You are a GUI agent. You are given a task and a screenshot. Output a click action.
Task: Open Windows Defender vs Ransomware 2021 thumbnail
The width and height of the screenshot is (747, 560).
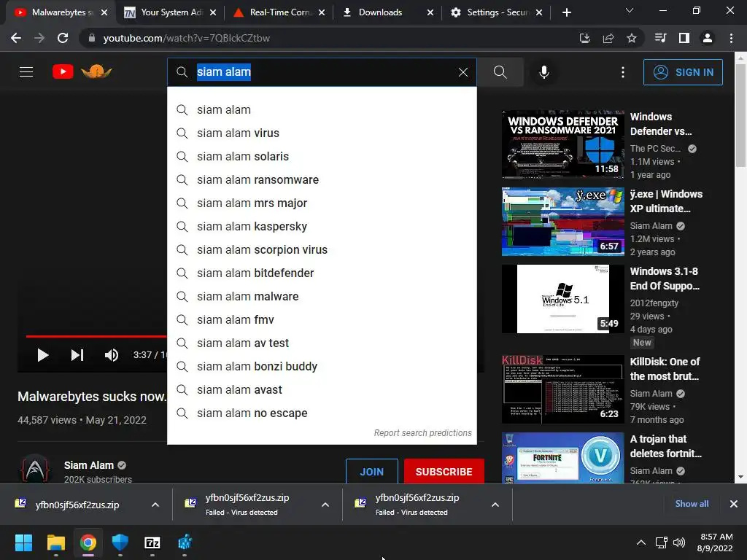[x=562, y=144]
